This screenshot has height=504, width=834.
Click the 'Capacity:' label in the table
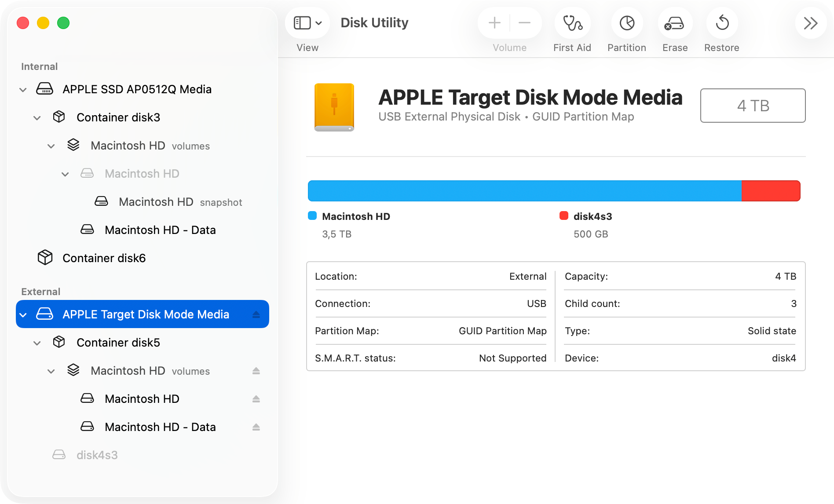586,277
